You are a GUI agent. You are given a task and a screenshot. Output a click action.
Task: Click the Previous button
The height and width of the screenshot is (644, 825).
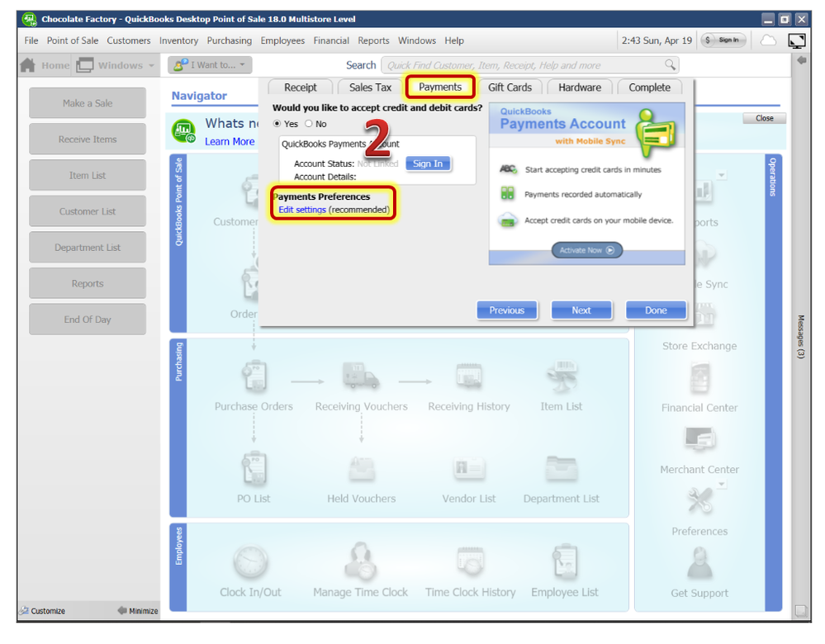(507, 310)
